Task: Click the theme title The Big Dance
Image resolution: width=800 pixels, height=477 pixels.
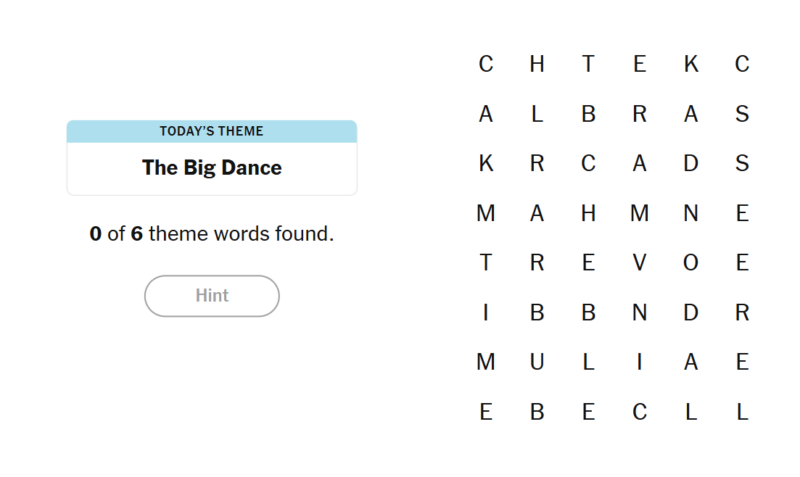Action: [212, 168]
